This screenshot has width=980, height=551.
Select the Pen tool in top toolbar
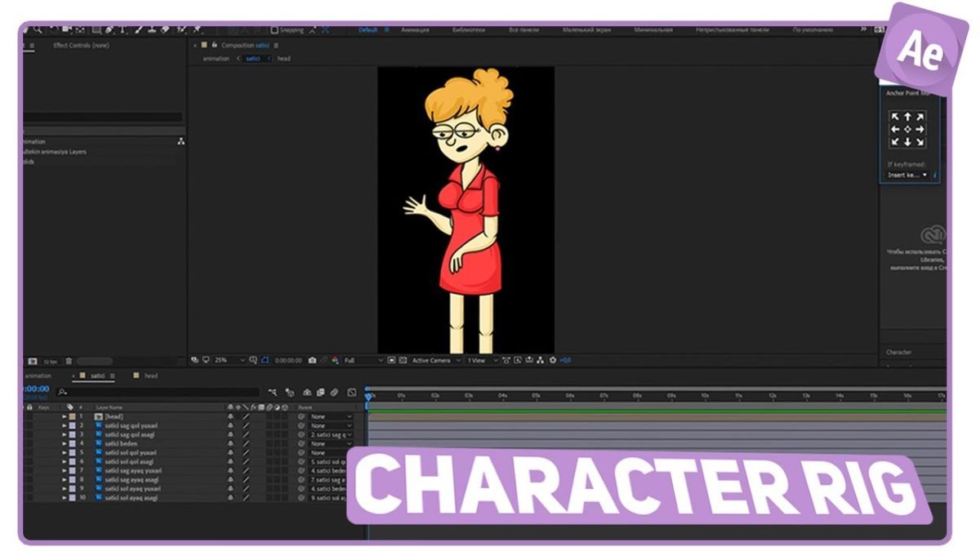point(109,29)
